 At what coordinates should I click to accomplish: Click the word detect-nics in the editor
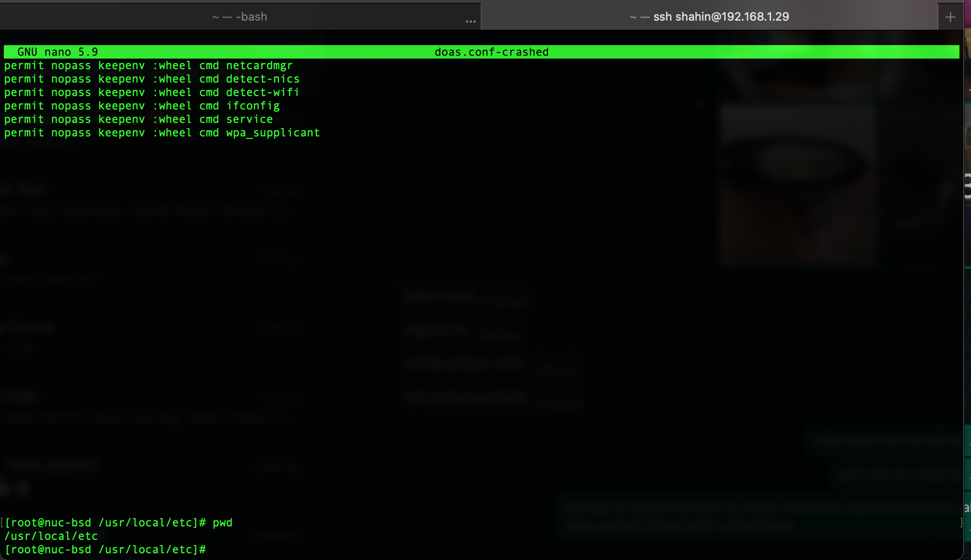[262, 79]
